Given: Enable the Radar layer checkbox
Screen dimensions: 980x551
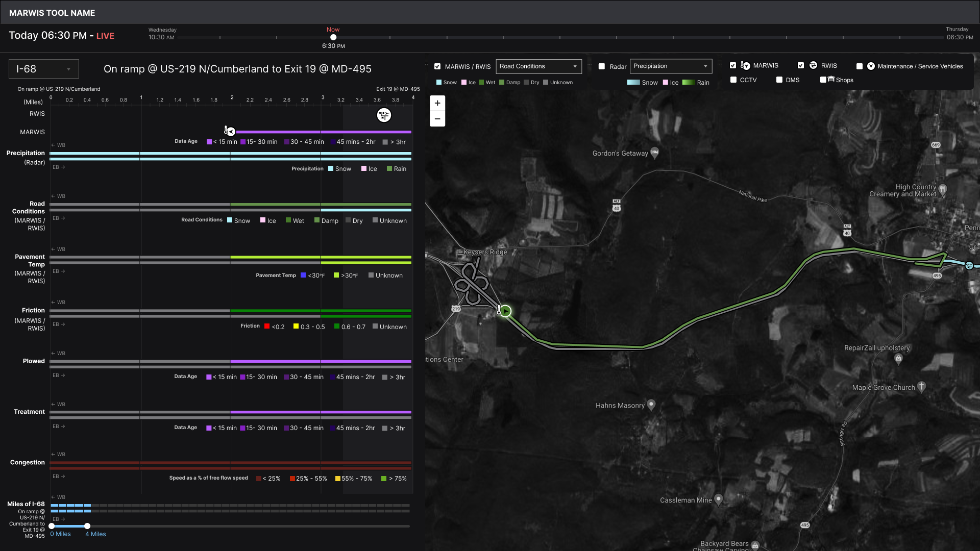Looking at the screenshot, I should point(602,66).
